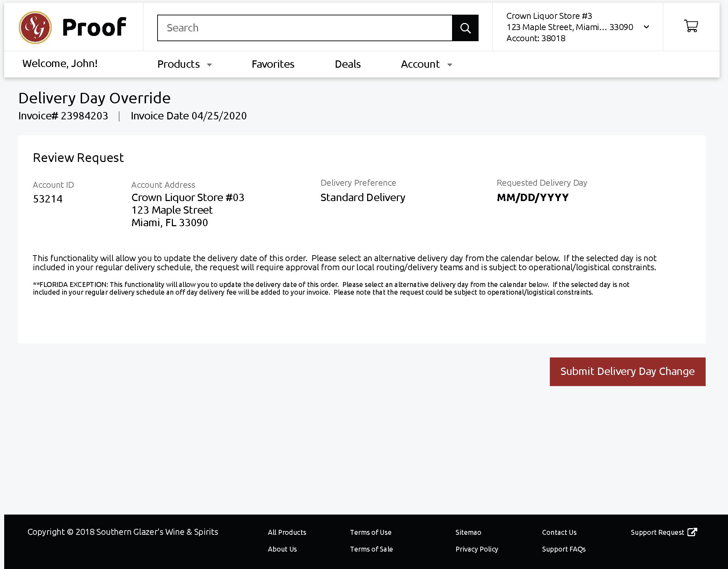Expand the Products dropdown arrow

point(209,65)
